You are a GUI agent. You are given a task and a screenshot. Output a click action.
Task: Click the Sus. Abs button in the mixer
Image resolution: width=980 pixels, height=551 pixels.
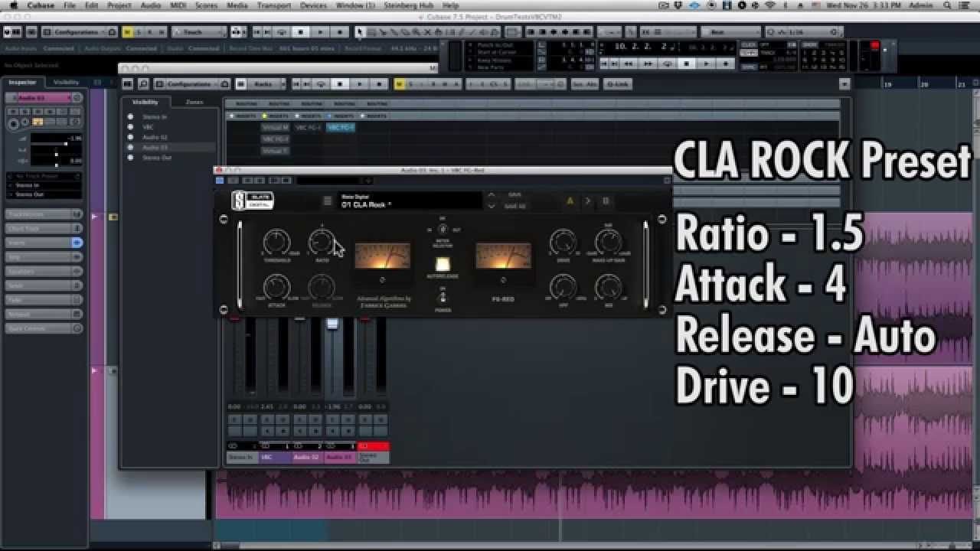coord(585,83)
